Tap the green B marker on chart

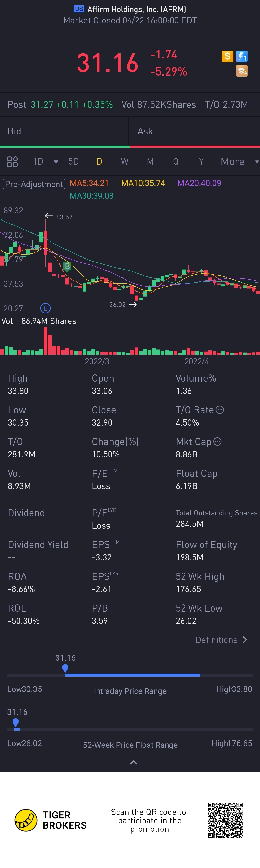point(67,267)
